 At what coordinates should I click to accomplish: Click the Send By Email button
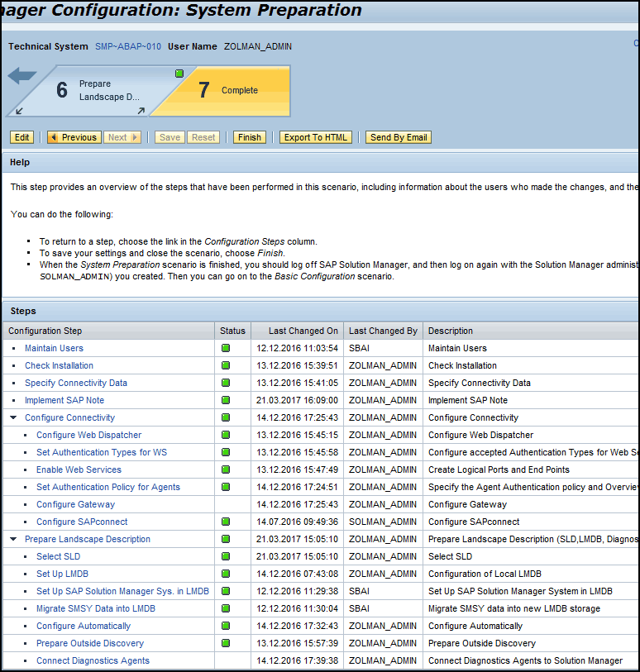click(399, 138)
